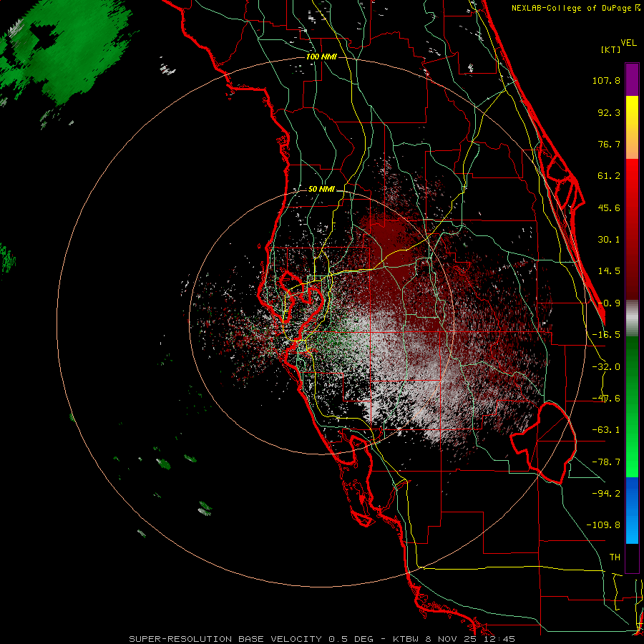
Task: Click the 92.3 scale value
Action: (x=609, y=112)
